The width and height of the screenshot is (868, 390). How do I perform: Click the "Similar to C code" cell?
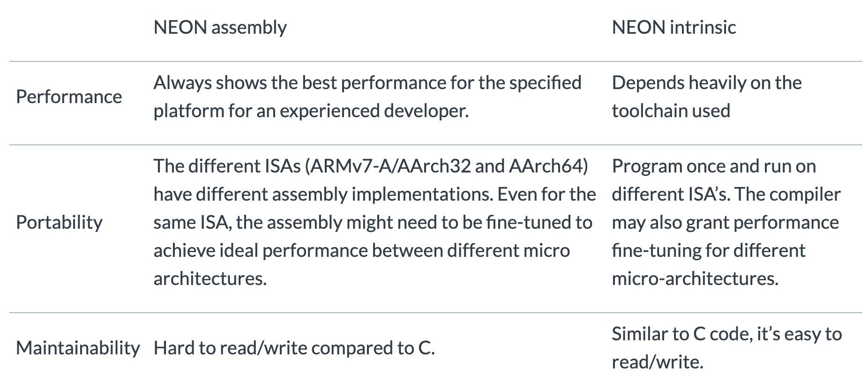click(726, 348)
